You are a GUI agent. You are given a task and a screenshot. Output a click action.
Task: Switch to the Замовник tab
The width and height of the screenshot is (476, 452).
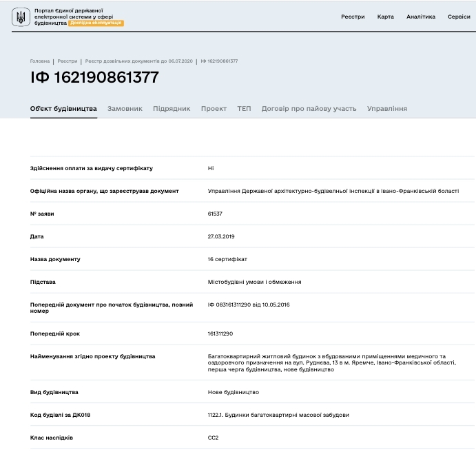[125, 109]
